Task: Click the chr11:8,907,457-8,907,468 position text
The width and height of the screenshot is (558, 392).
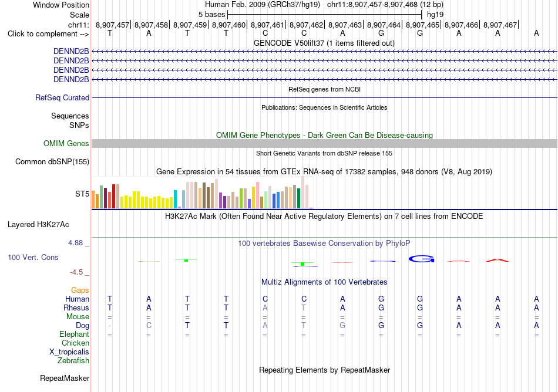Action: (x=385, y=5)
